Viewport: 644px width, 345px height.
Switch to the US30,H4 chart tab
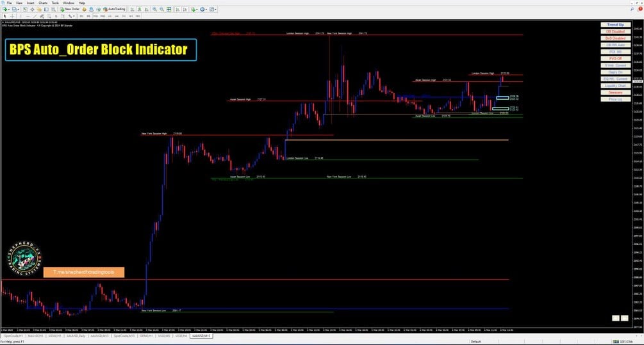[181, 335]
